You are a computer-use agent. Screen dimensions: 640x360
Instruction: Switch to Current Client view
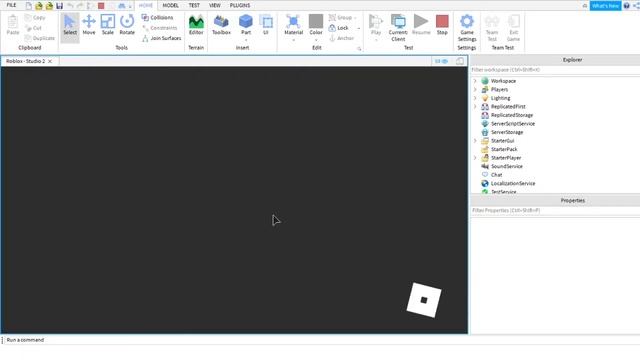click(398, 28)
